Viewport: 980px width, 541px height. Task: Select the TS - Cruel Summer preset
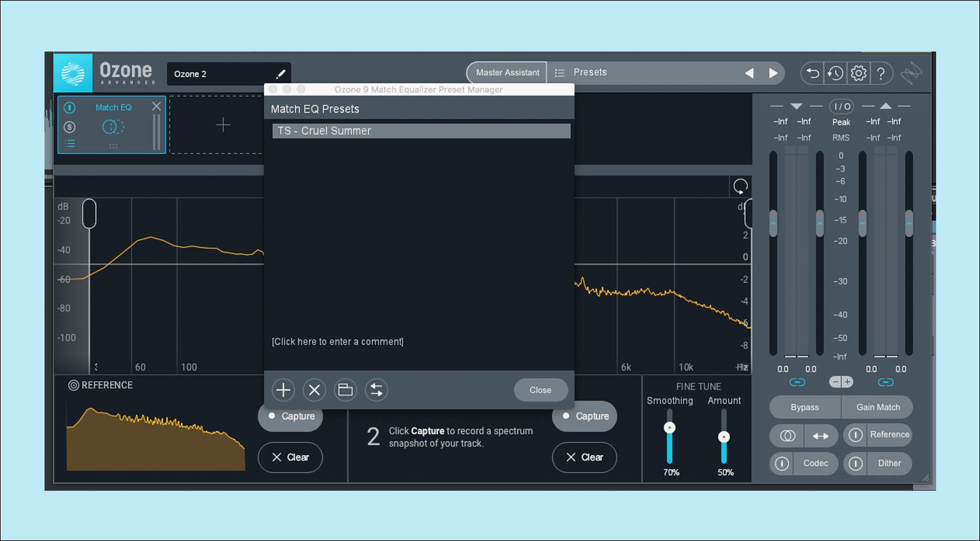pos(421,131)
